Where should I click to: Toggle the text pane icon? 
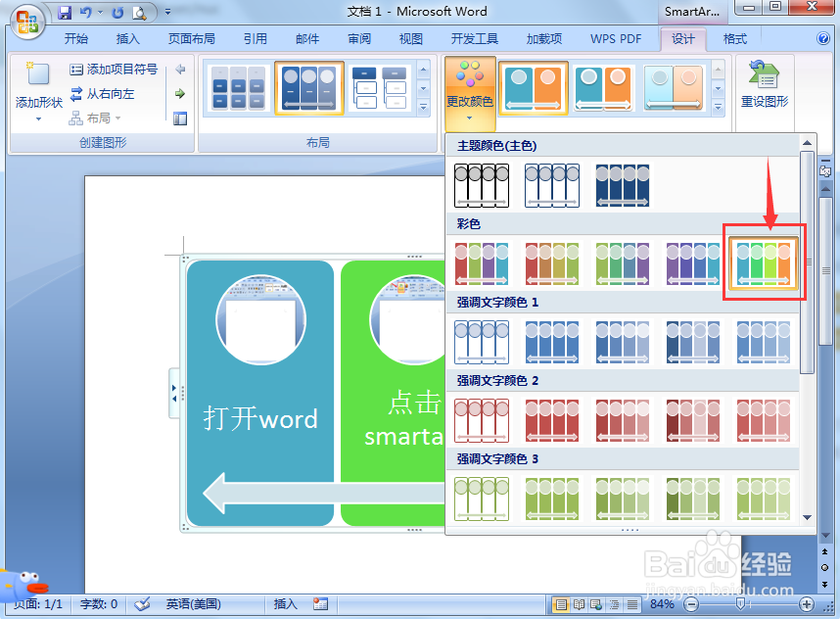tap(180, 119)
